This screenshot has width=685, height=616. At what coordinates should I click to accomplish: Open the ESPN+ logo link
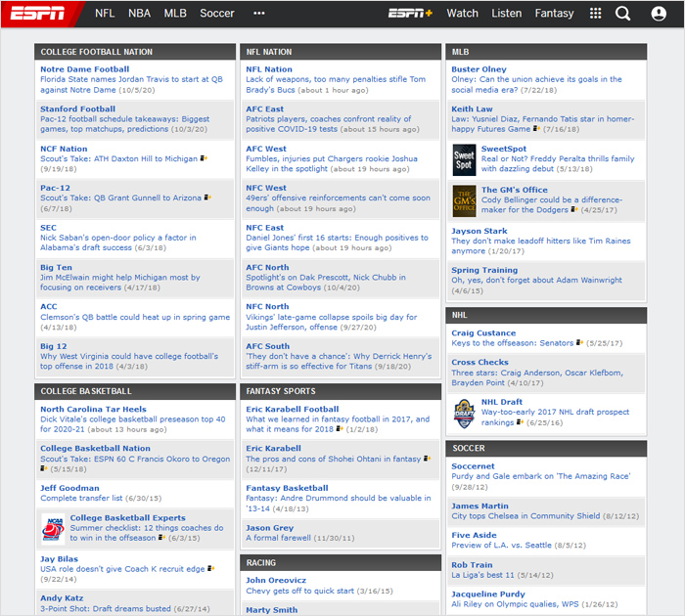point(410,14)
